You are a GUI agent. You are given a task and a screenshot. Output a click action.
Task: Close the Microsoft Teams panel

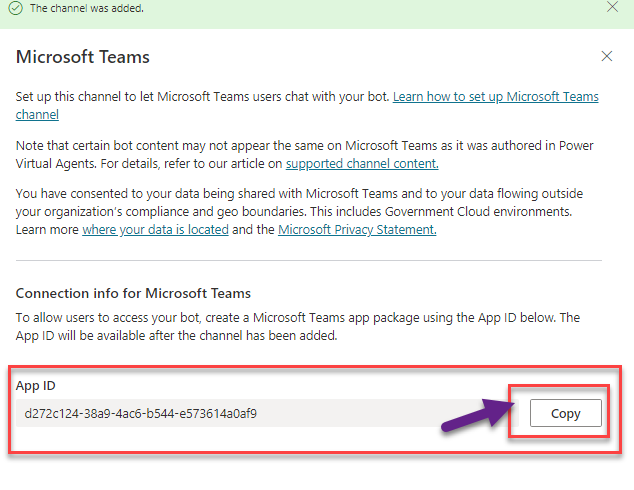[x=607, y=56]
